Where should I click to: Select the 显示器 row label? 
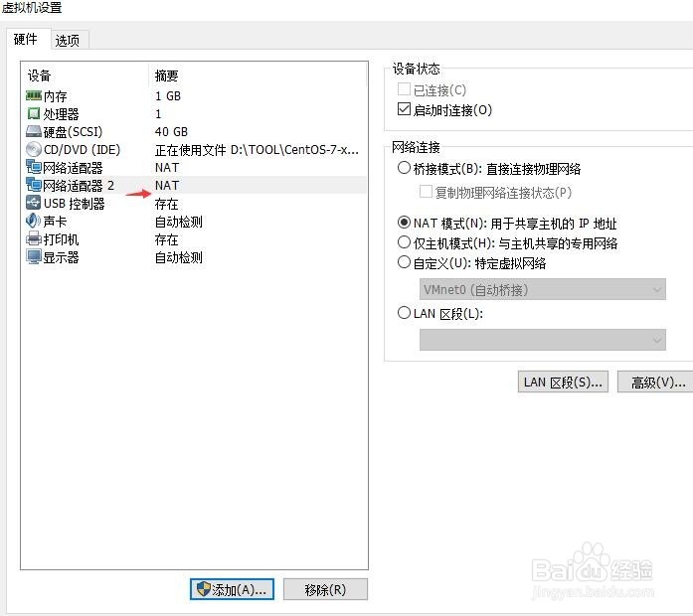tap(61, 257)
